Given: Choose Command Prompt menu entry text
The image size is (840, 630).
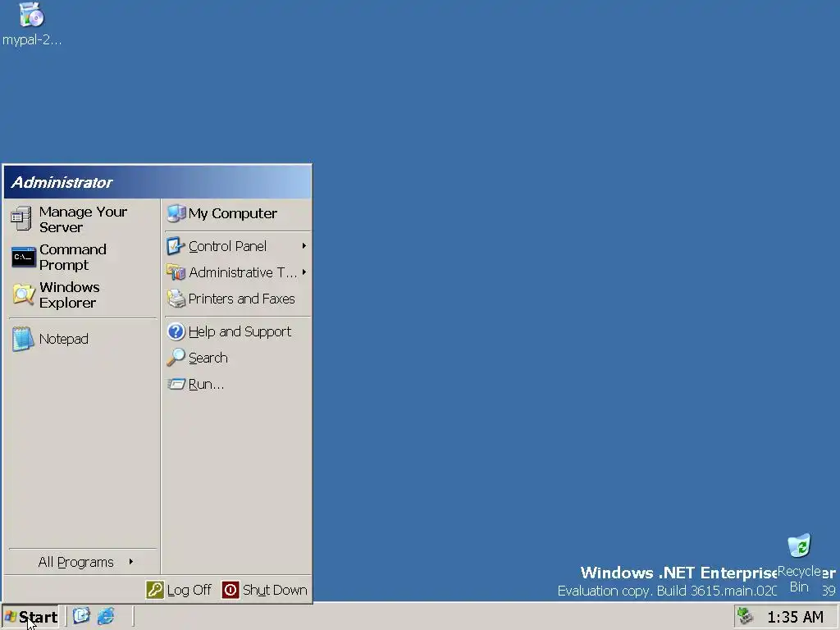Looking at the screenshot, I should point(73,257).
